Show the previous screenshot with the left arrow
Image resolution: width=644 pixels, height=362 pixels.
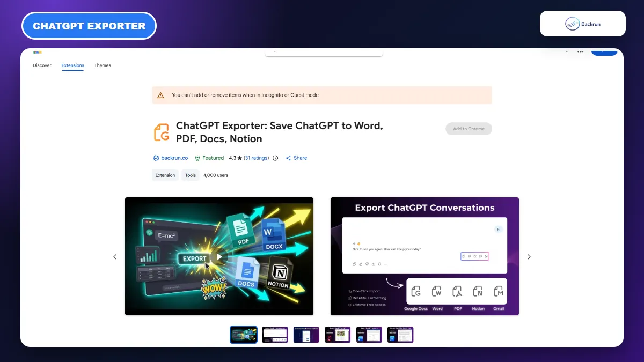[x=115, y=257]
